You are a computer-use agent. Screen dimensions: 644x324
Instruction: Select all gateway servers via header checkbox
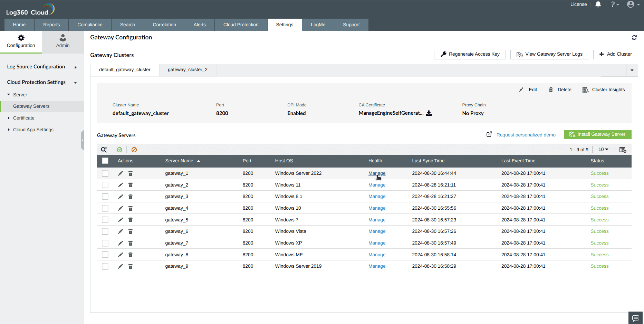click(105, 161)
